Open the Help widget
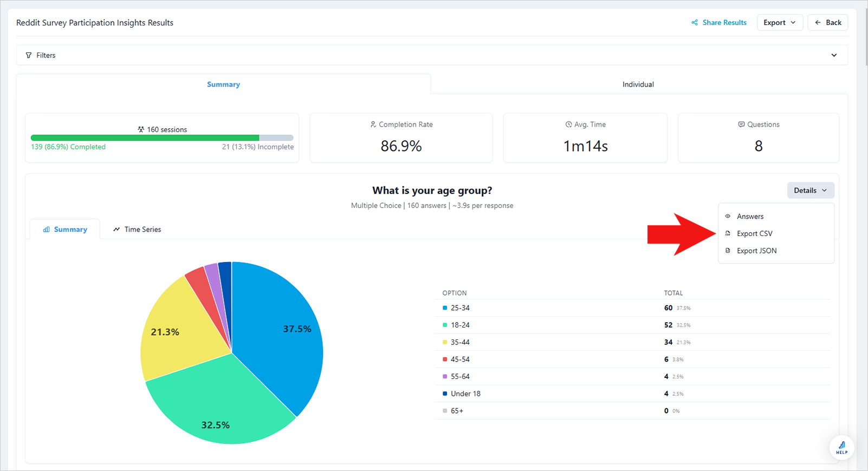Viewport: 868px width, 471px height. point(841,448)
